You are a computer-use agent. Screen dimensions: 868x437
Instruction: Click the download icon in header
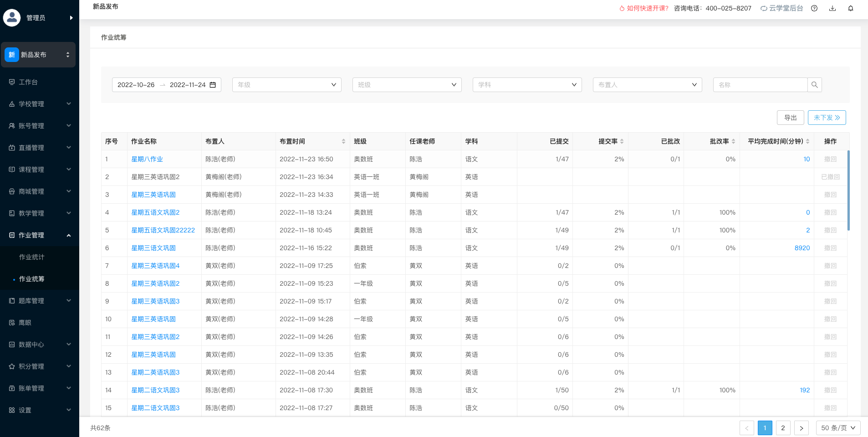tap(832, 8)
